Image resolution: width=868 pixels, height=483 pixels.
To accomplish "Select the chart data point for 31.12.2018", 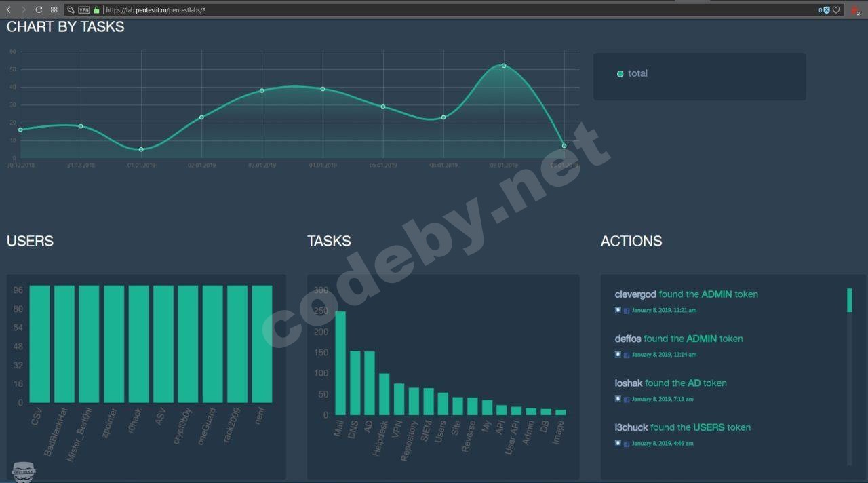I will (81, 126).
